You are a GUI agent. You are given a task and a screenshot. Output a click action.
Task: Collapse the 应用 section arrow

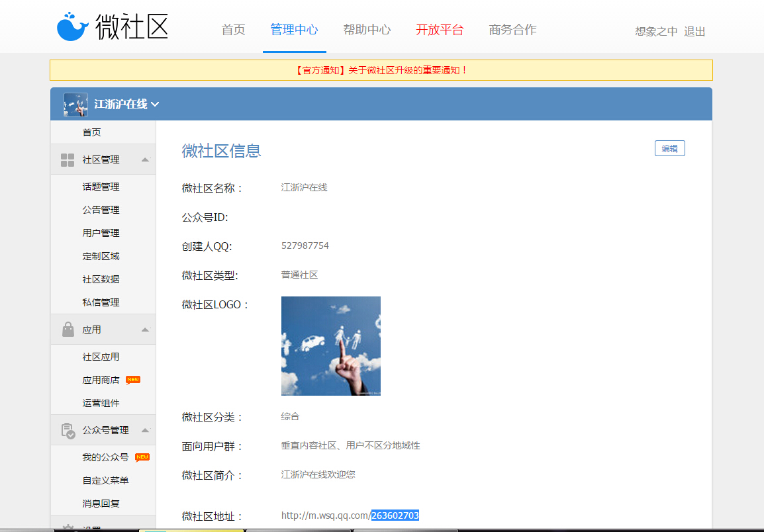[x=145, y=330]
